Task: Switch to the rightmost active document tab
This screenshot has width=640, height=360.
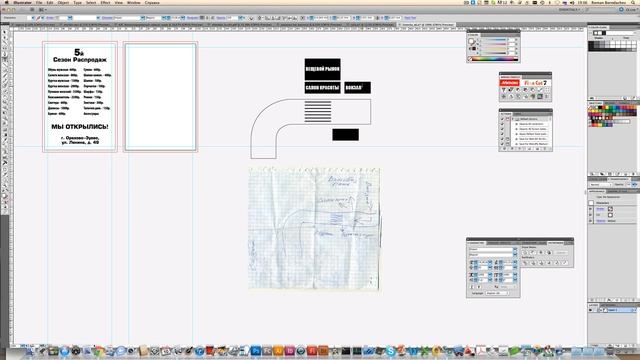Action: (x=426, y=24)
